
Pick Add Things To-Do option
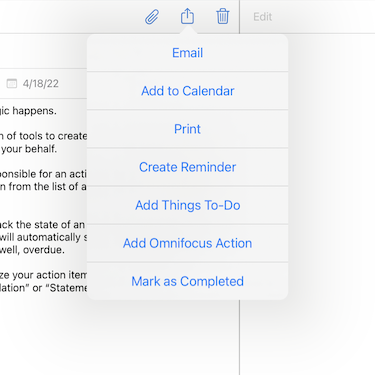[x=187, y=205]
